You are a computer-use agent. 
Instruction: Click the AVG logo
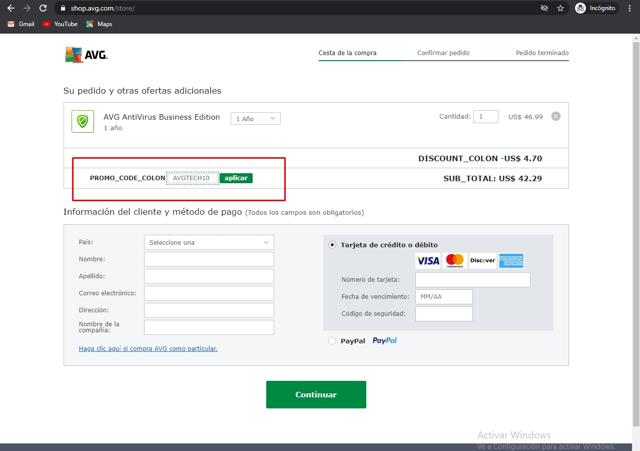pyautogui.click(x=86, y=55)
